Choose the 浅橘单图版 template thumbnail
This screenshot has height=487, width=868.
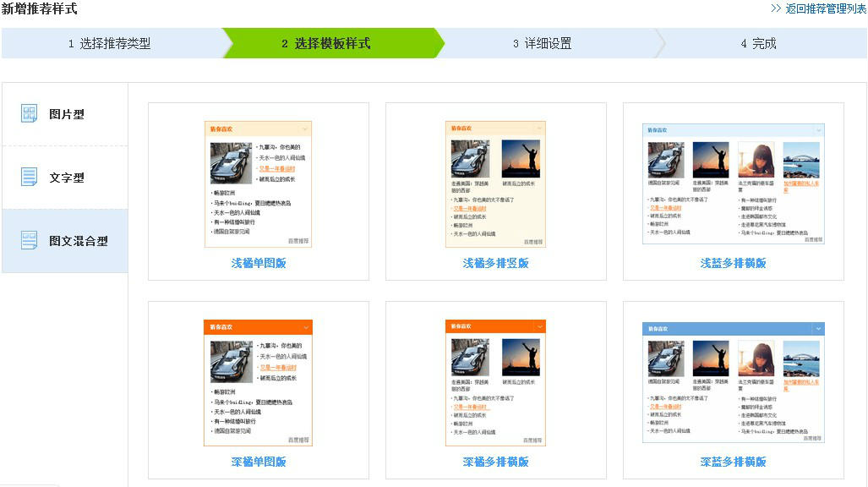[258, 184]
